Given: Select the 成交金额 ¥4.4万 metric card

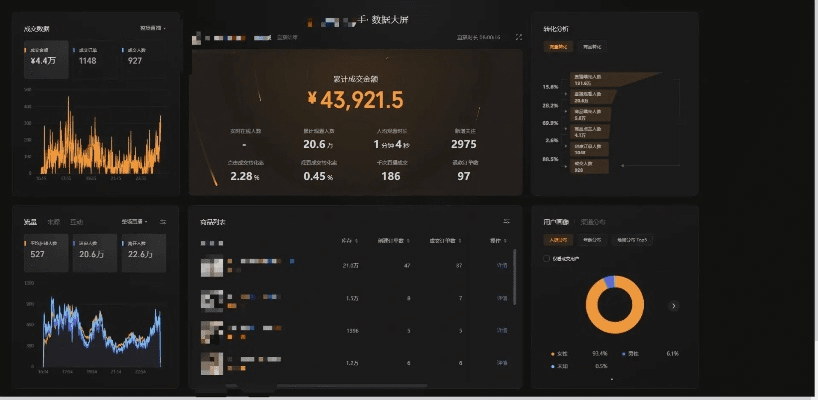Looking at the screenshot, I should pos(46,57).
